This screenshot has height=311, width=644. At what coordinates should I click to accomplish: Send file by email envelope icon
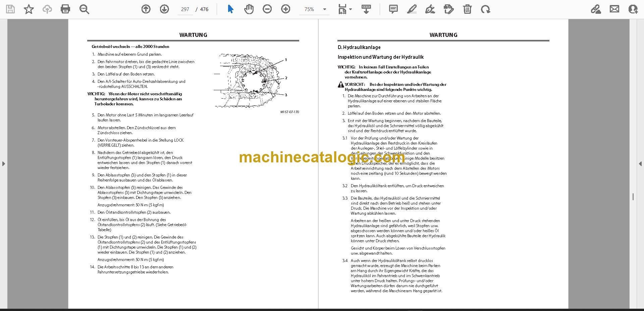pos(614,9)
